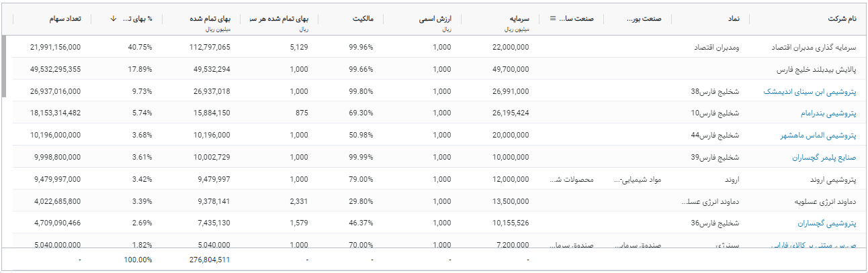Sort by نماد column header
The image size is (868, 273).
tap(734, 19)
